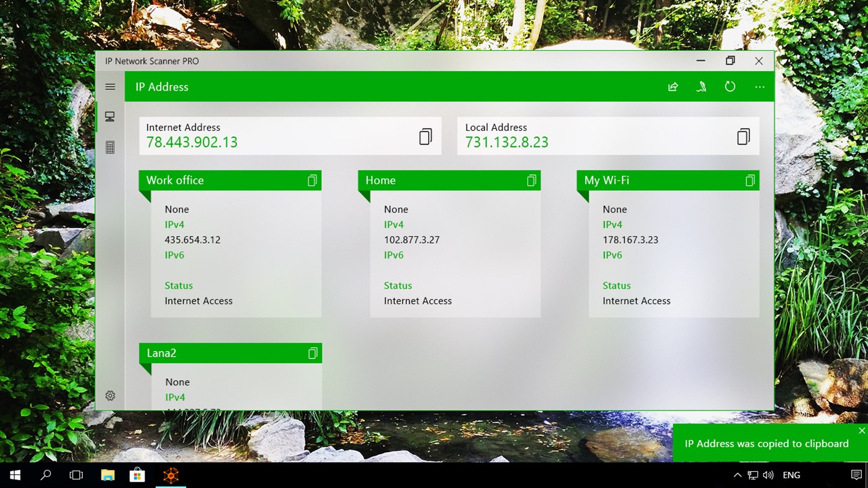Open the Windows Start menu
The width and height of the screenshot is (868, 488).
pyautogui.click(x=14, y=475)
